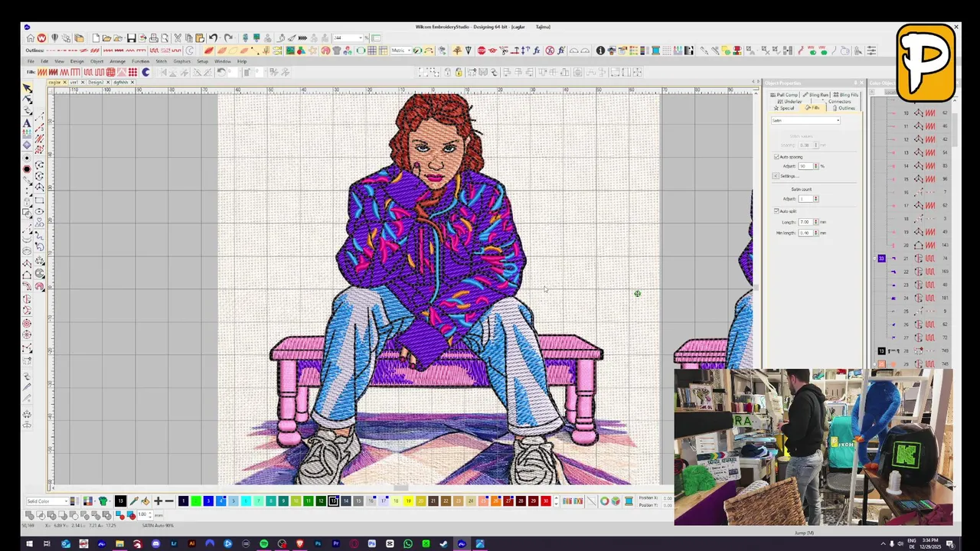Adjust the Satin count stepper
The width and height of the screenshot is (980, 551).
816,199
